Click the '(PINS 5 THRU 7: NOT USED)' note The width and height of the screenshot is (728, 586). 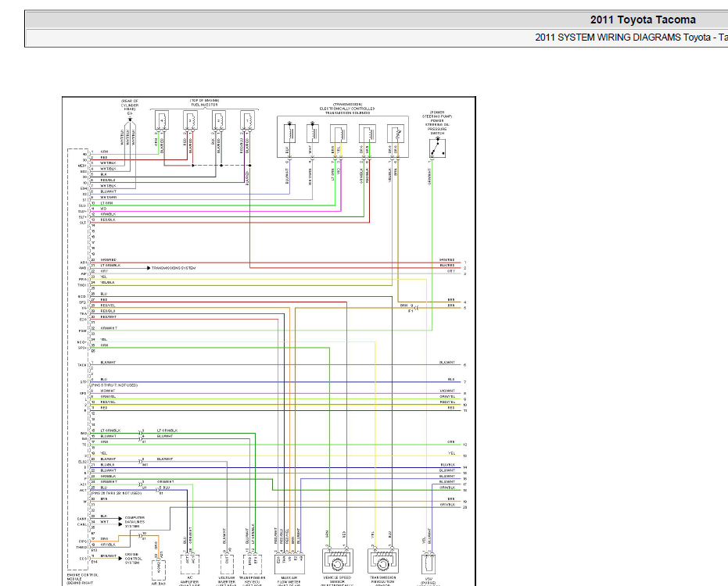pos(114,385)
